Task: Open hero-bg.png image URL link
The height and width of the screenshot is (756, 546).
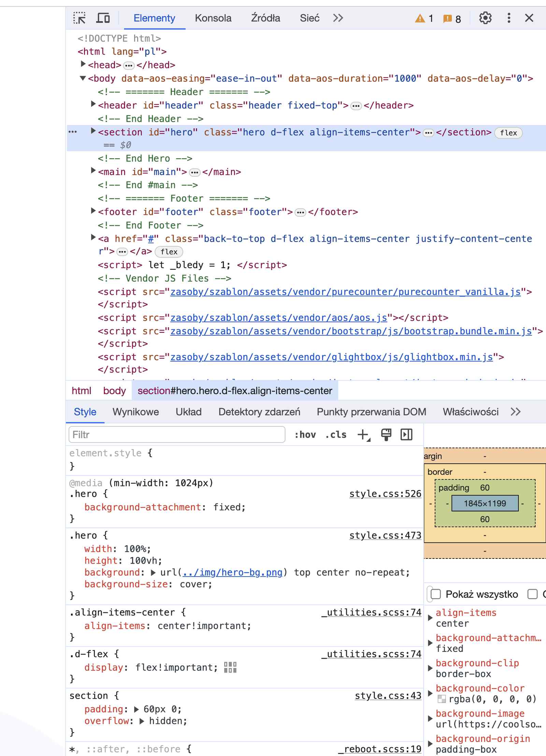Action: pos(232,572)
